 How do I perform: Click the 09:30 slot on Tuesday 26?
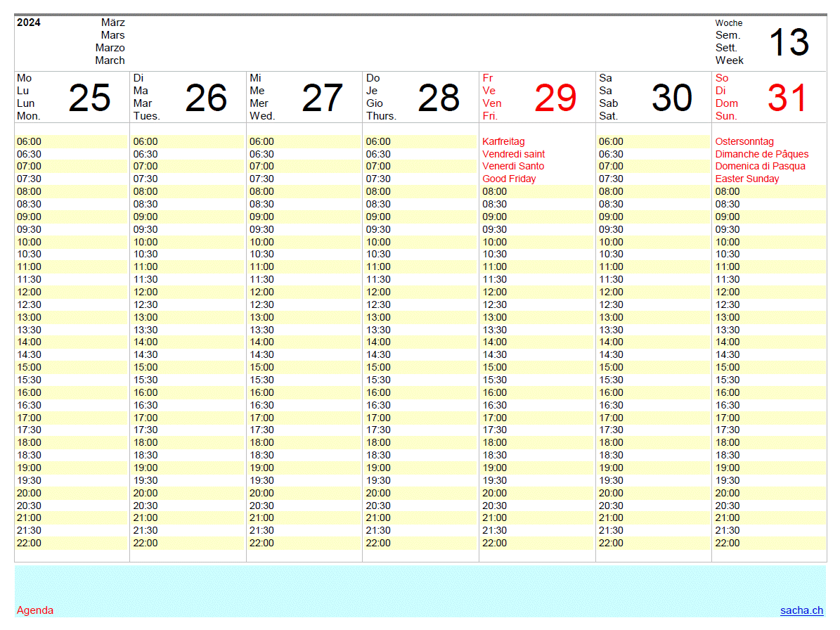188,229
